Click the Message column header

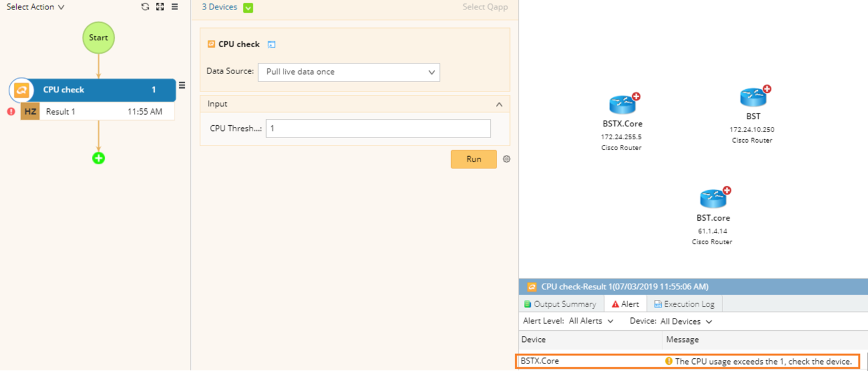pos(682,340)
